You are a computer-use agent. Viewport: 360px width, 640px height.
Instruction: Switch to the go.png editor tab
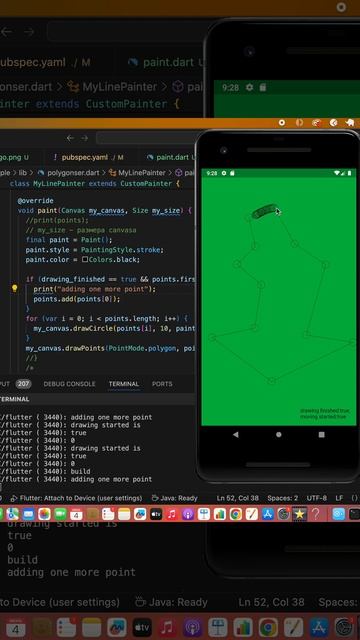tap(14, 157)
